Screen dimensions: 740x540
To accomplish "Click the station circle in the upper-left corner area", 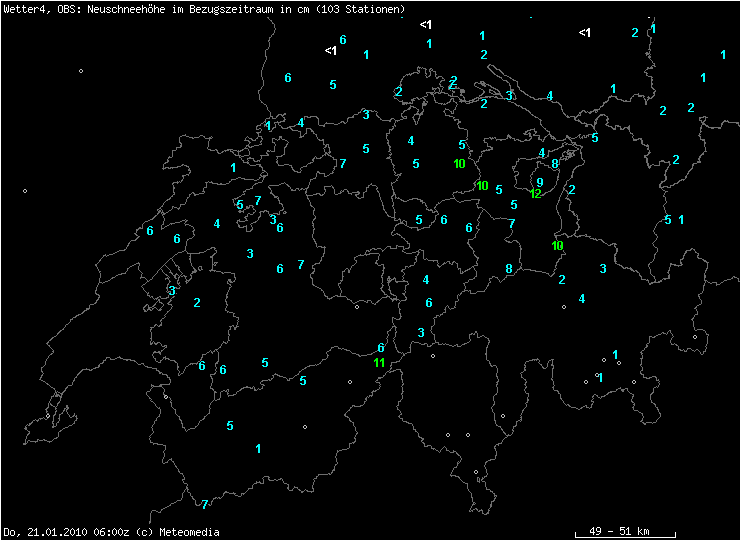I will pos(81,70).
